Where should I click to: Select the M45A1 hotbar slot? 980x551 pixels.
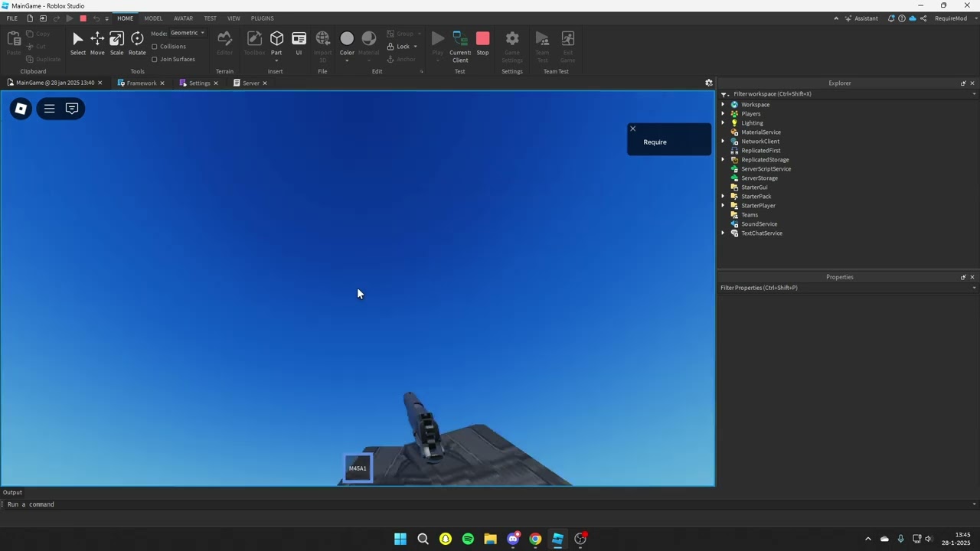click(358, 468)
